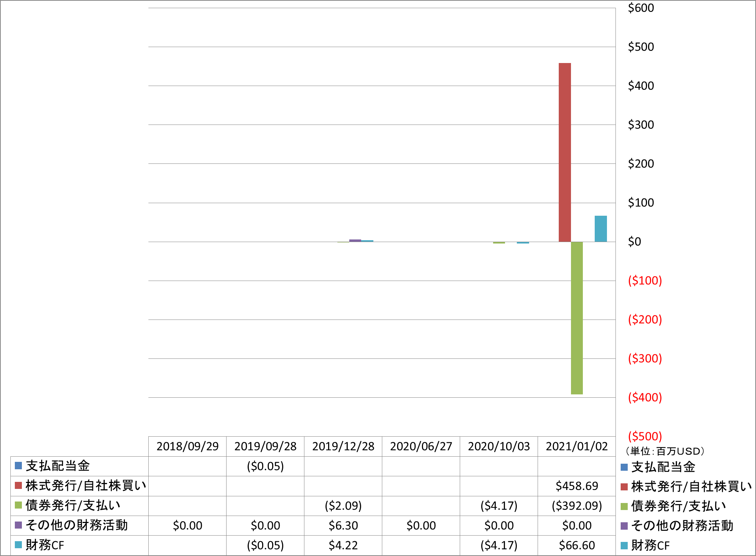Select the 2019/09/28 column header
756x556 pixels.
[265, 446]
